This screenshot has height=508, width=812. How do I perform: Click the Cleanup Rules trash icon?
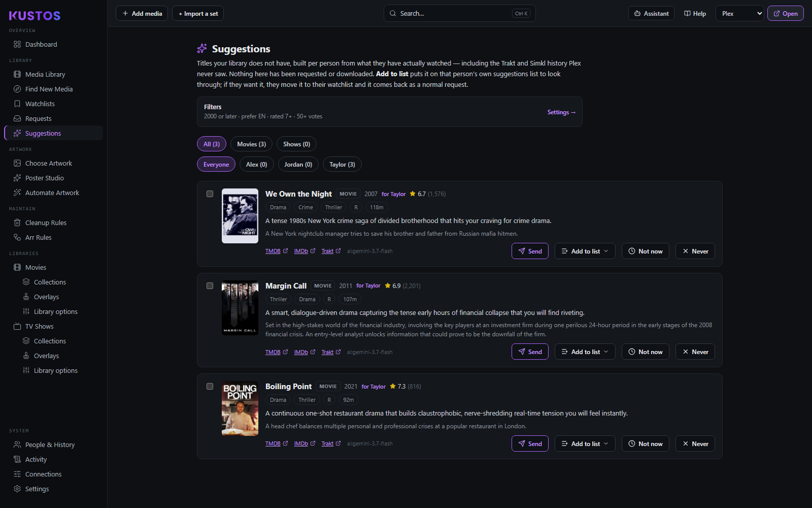click(17, 223)
